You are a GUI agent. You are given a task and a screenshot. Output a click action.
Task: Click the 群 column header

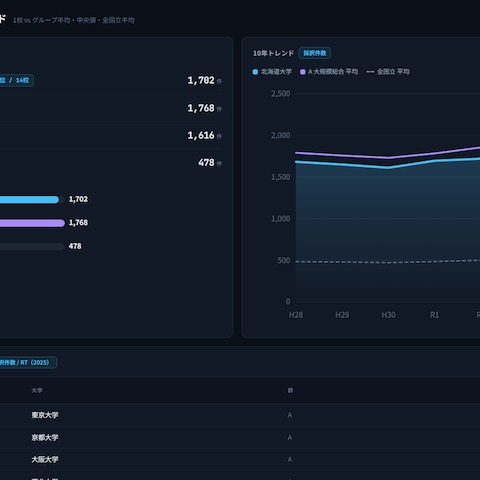290,390
